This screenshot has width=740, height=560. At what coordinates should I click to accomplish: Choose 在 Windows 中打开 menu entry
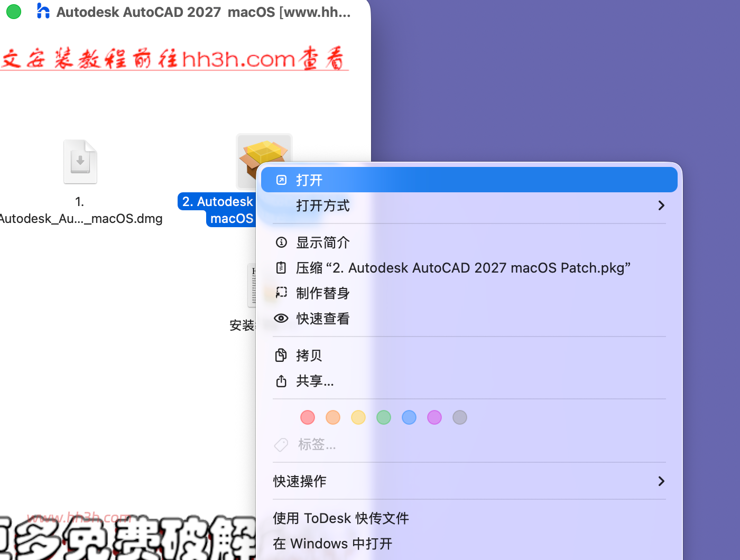point(469,544)
